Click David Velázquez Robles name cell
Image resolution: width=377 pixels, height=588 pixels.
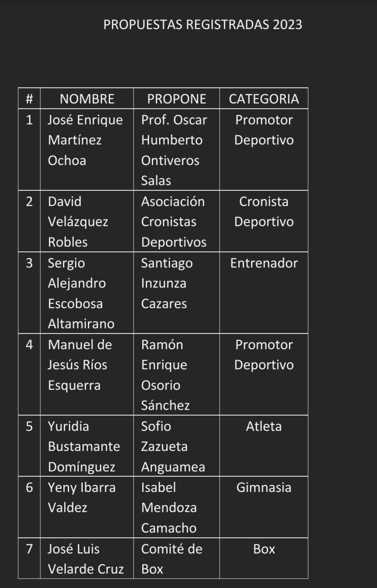tap(87, 221)
